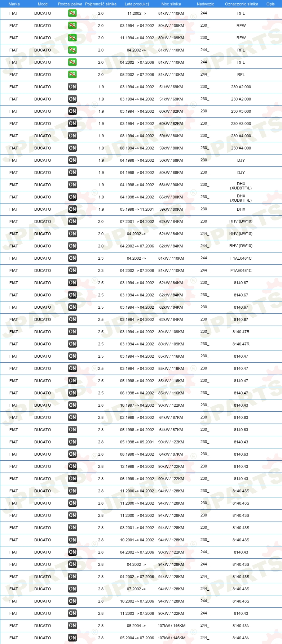Click "90kW / 122KM" in 11.2003 row
The height and width of the screenshot is (644, 282).
(171, 613)
